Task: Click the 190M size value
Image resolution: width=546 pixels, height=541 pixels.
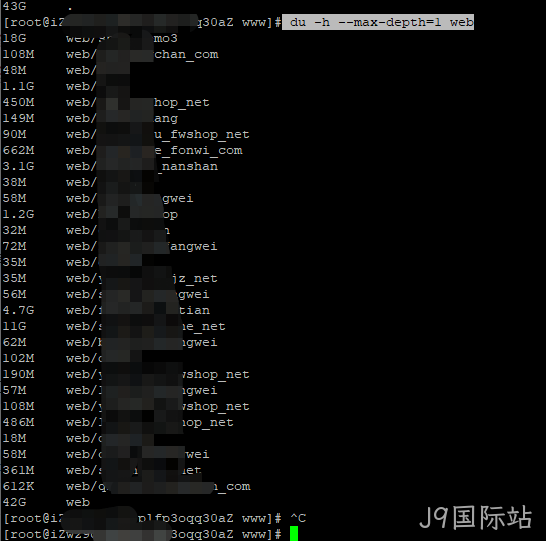Action: (18, 374)
